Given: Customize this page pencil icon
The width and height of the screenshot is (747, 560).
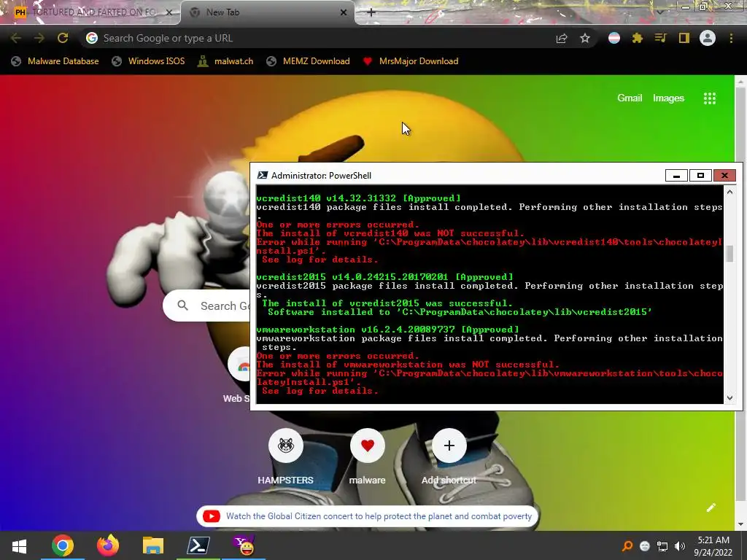Looking at the screenshot, I should click(711, 507).
